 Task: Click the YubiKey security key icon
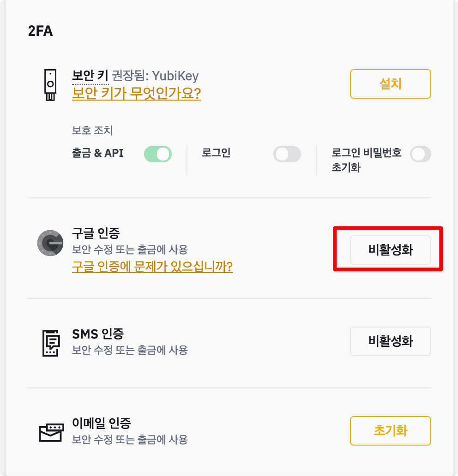pos(50,85)
